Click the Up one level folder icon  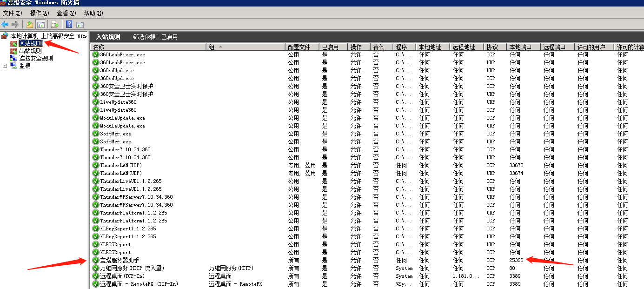pyautogui.click(x=30, y=24)
